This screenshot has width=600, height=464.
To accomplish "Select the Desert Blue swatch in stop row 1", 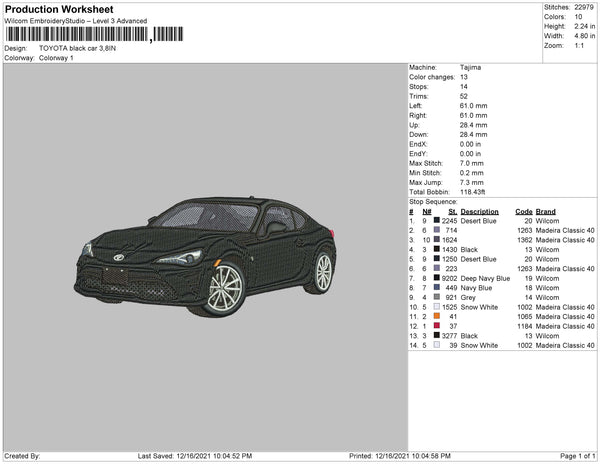I will coord(437,220).
